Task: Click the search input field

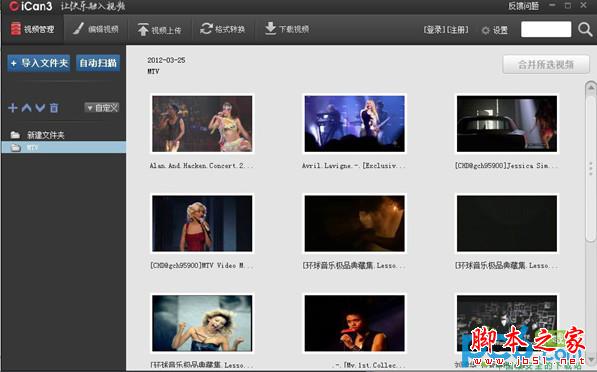Action: click(x=546, y=29)
